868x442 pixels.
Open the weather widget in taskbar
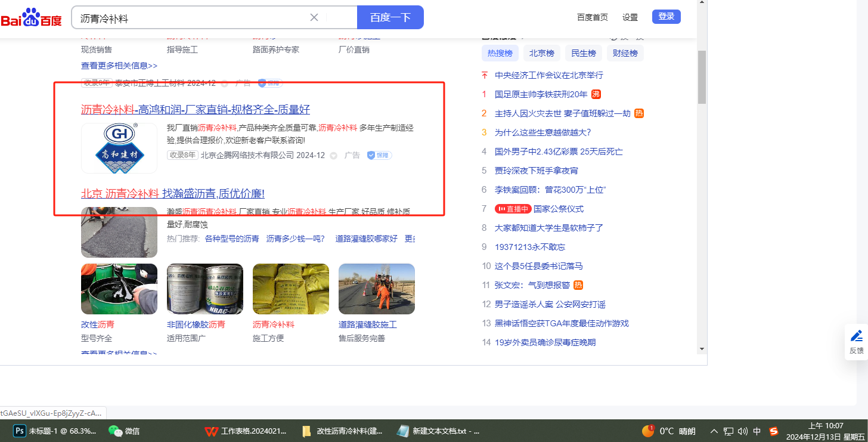(x=668, y=431)
